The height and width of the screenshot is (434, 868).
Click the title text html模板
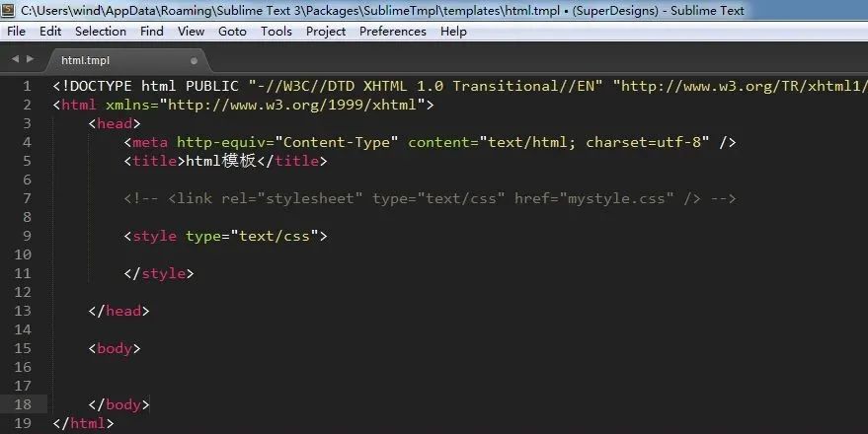(221, 161)
